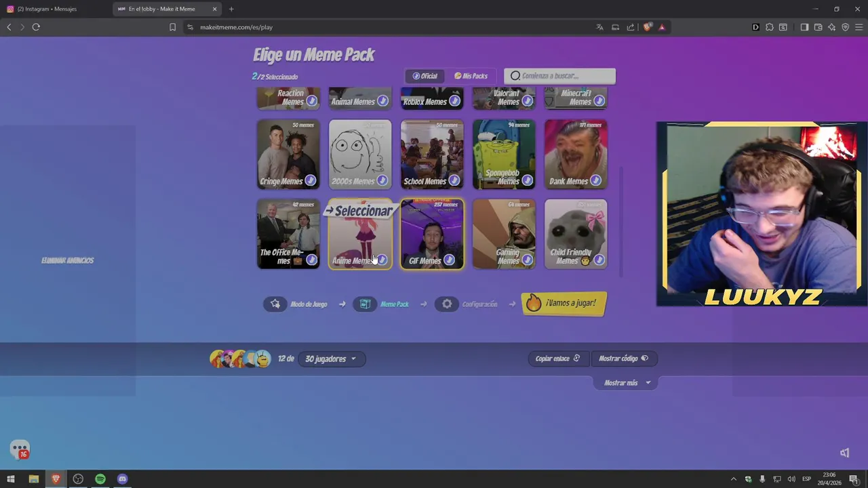
Task: Click the official badge on 2000s Memes
Action: click(x=382, y=180)
